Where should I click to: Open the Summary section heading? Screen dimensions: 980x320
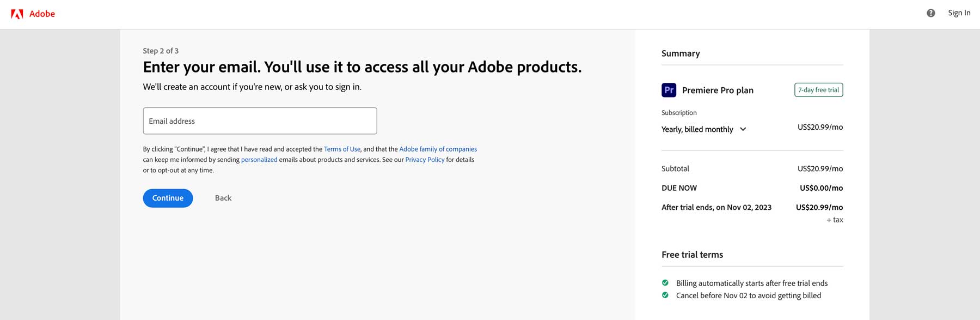[x=680, y=53]
